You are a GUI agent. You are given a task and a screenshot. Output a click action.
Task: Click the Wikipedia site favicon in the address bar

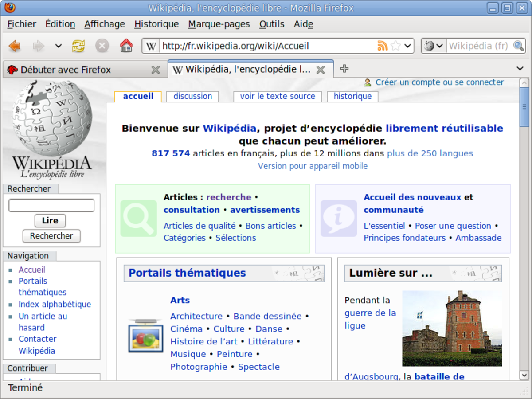(x=151, y=46)
